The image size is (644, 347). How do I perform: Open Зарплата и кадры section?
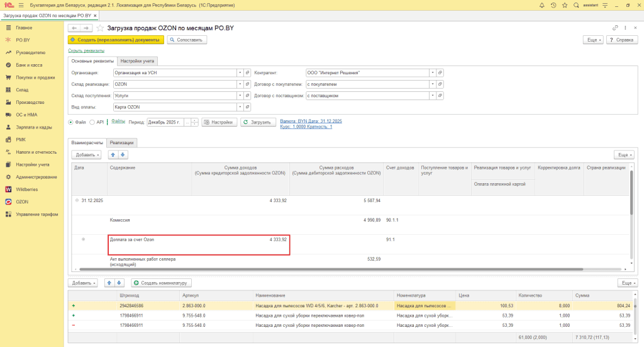[x=34, y=127]
